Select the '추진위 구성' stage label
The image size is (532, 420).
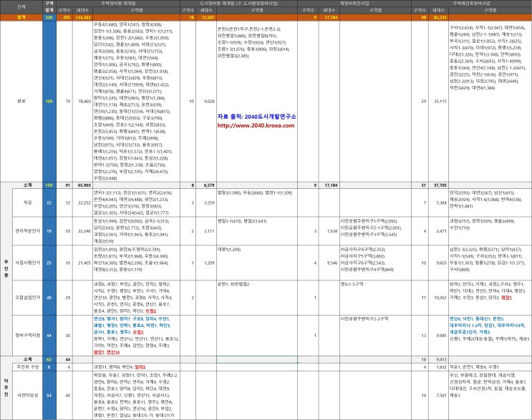click(28, 367)
